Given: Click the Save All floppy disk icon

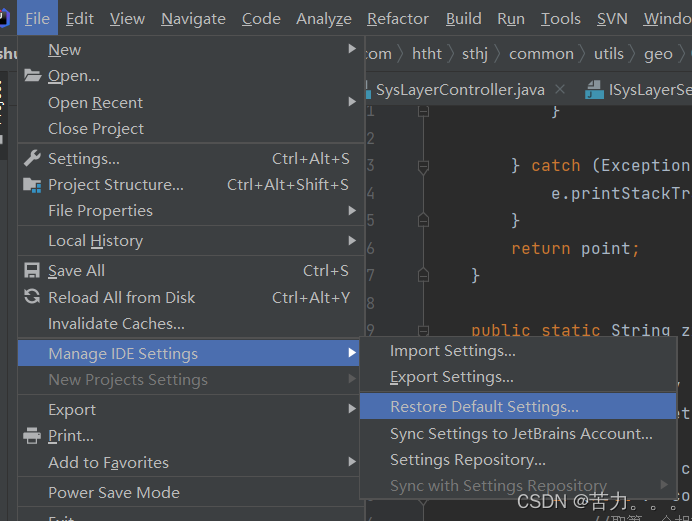Looking at the screenshot, I should point(32,271).
